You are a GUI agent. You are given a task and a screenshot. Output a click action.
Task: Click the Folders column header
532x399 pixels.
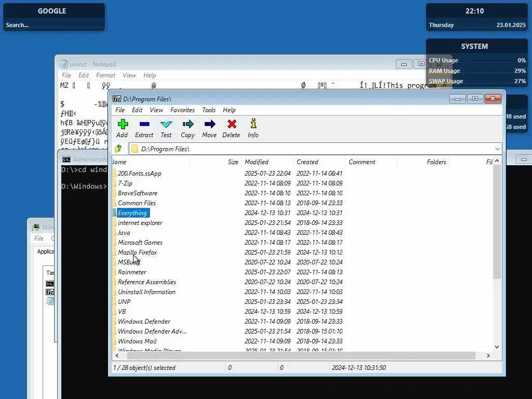coord(423,162)
